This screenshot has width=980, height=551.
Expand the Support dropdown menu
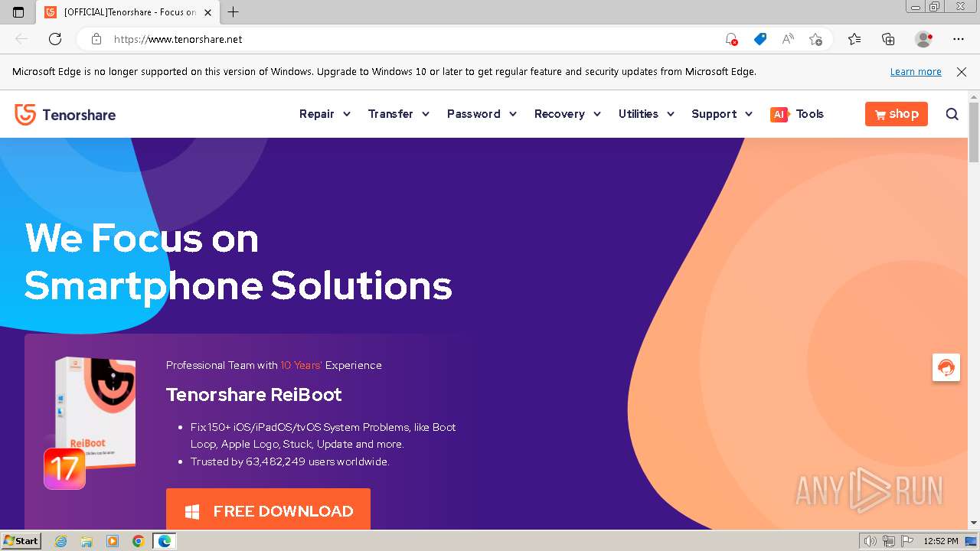[x=722, y=114]
